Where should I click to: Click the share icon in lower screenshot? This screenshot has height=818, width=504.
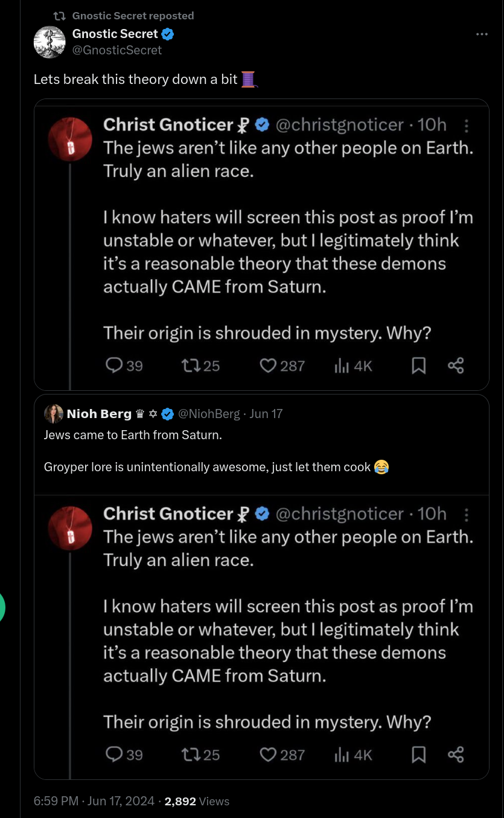click(x=456, y=755)
